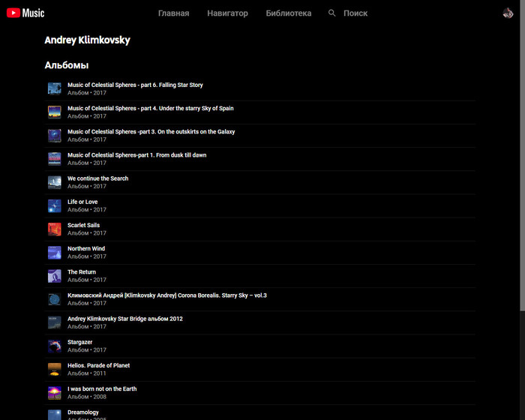Open Corona Borealis Starry Sky vol.3 album

tap(166, 295)
